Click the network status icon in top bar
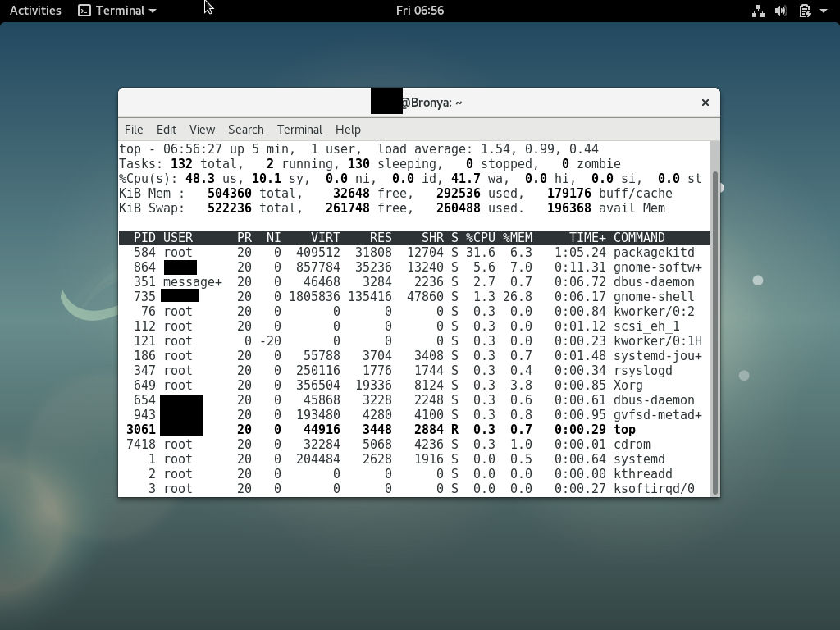Image resolution: width=840 pixels, height=630 pixels. click(758, 11)
